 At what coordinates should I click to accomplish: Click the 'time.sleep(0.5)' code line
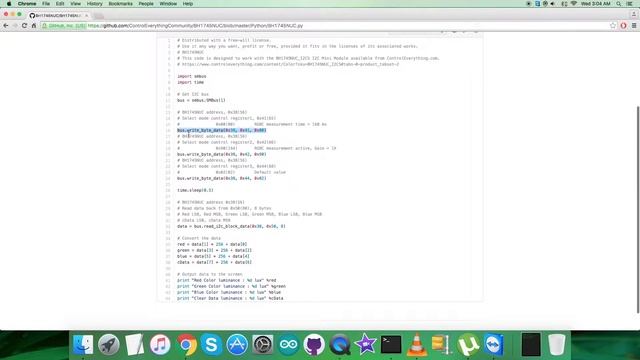coord(195,190)
